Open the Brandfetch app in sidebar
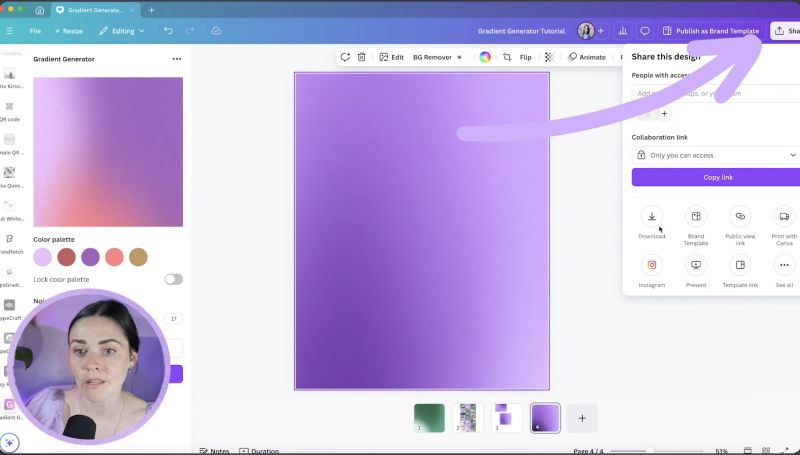The width and height of the screenshot is (800, 455). pos(10,244)
